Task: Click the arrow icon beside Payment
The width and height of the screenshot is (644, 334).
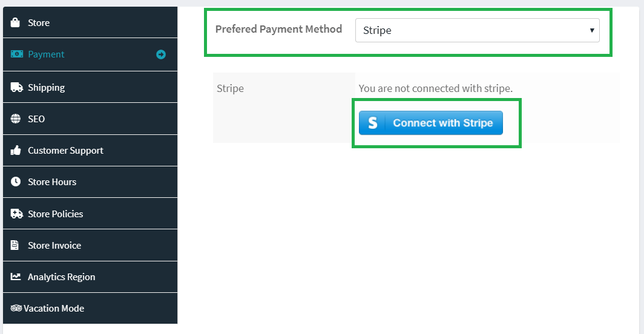Action: (161, 54)
